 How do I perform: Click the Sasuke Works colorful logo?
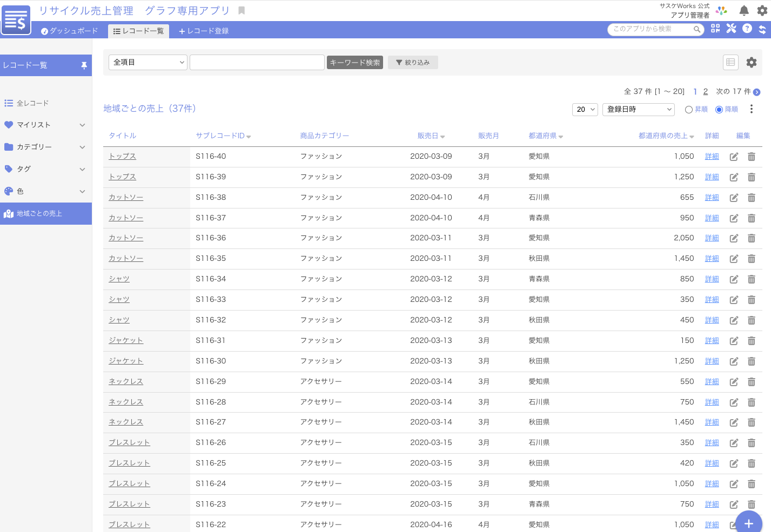722,10
